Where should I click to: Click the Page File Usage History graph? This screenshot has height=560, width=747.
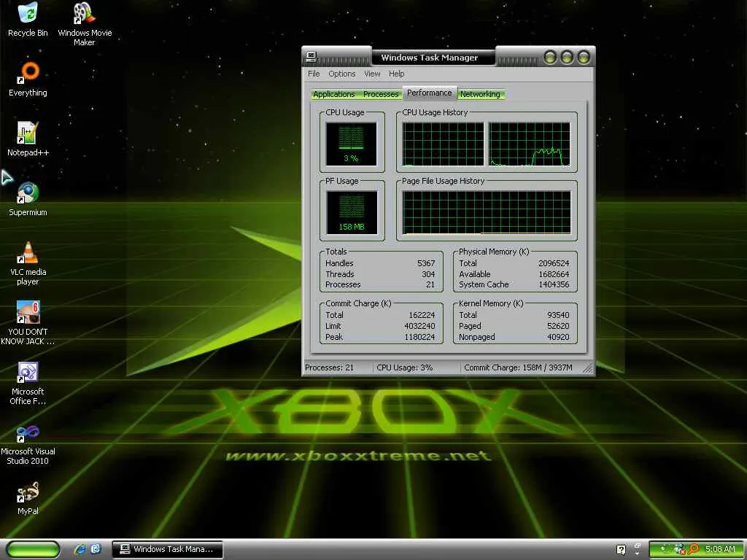[487, 212]
